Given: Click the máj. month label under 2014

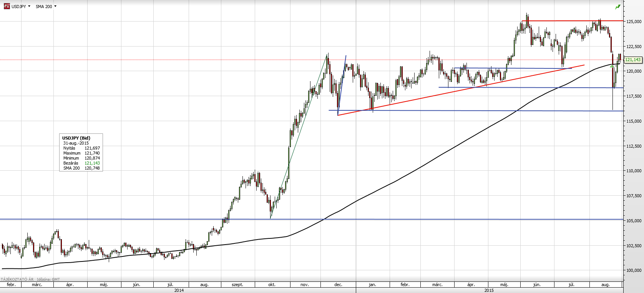Looking at the screenshot, I should [x=104, y=285].
